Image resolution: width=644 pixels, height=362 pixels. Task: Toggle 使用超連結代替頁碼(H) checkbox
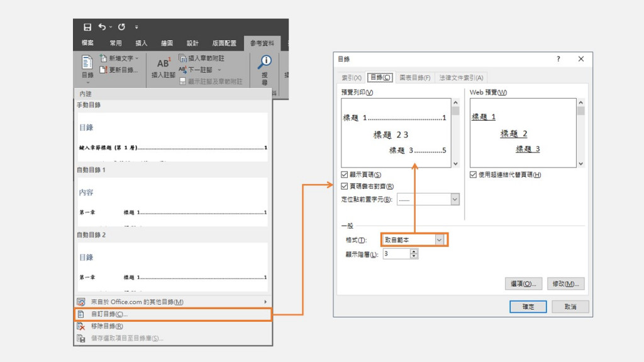473,175
